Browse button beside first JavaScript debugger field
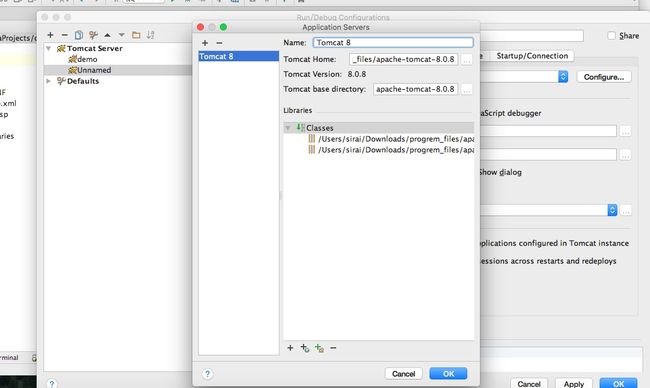This screenshot has height=388, width=650. [x=626, y=131]
